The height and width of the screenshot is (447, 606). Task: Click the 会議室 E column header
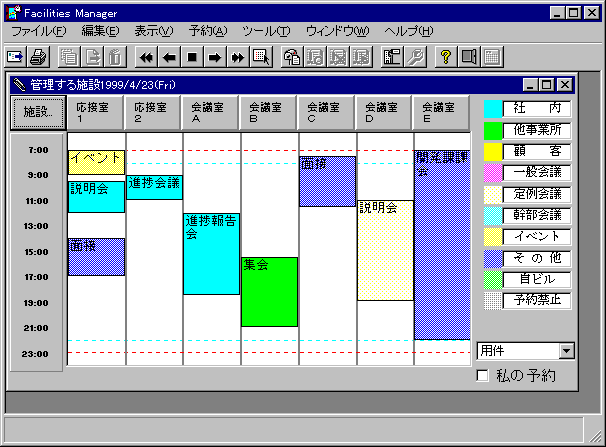441,112
